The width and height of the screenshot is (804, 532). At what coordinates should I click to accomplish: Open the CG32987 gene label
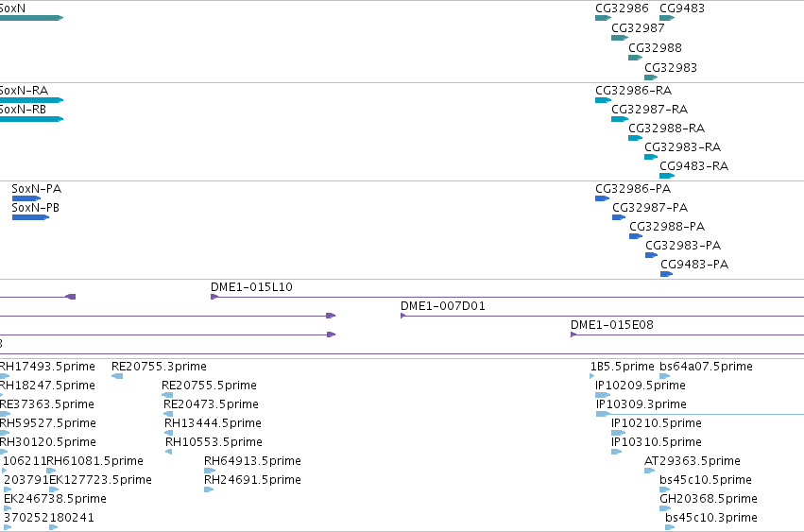tap(638, 28)
